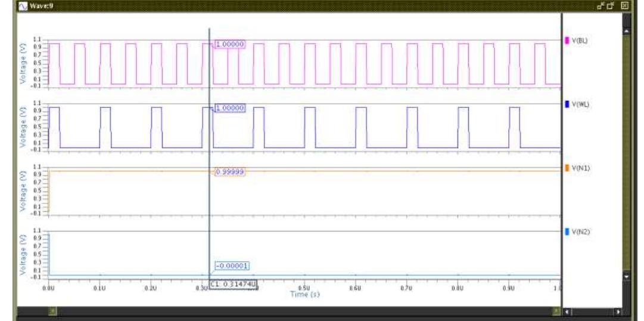Click the legend panel left scroll arrow
The image size is (644, 321).
click(567, 312)
